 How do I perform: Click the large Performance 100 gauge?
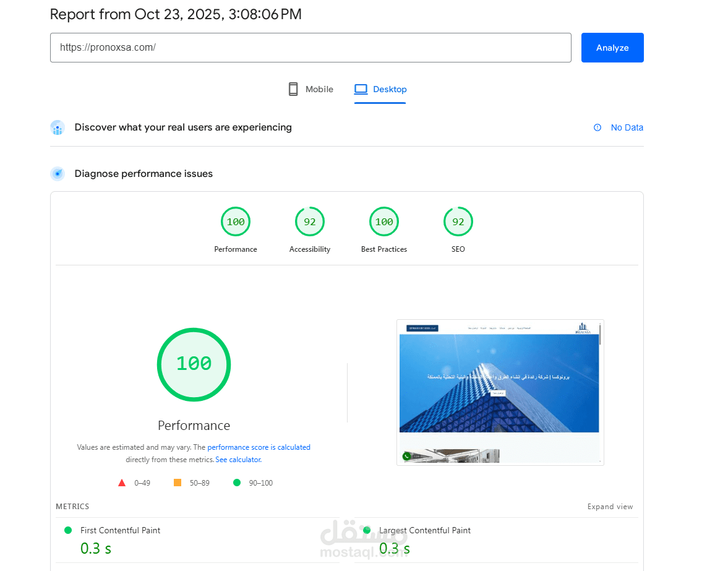point(194,364)
